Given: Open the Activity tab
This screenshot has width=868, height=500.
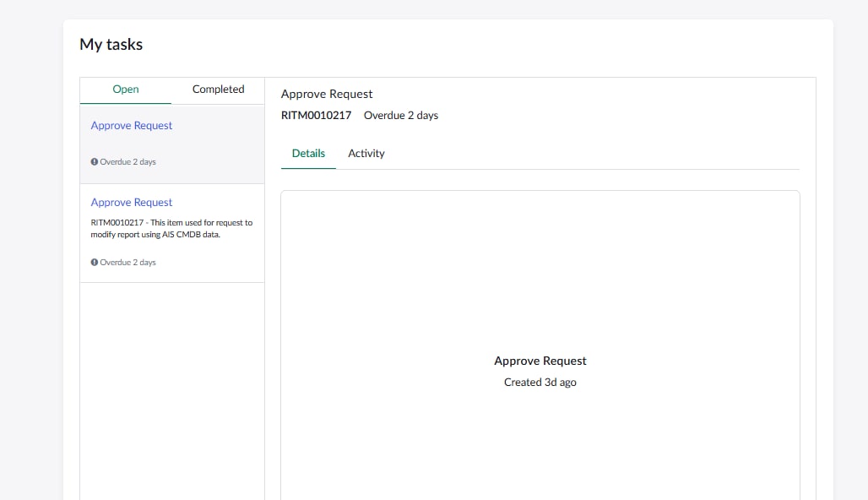Looking at the screenshot, I should (x=366, y=154).
